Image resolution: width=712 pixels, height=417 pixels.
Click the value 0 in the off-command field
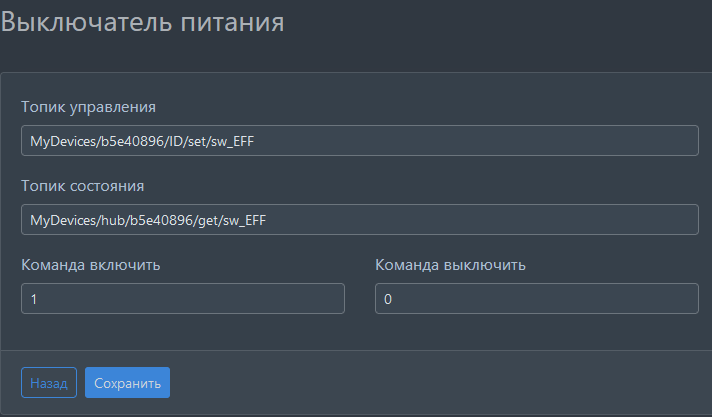click(x=388, y=299)
